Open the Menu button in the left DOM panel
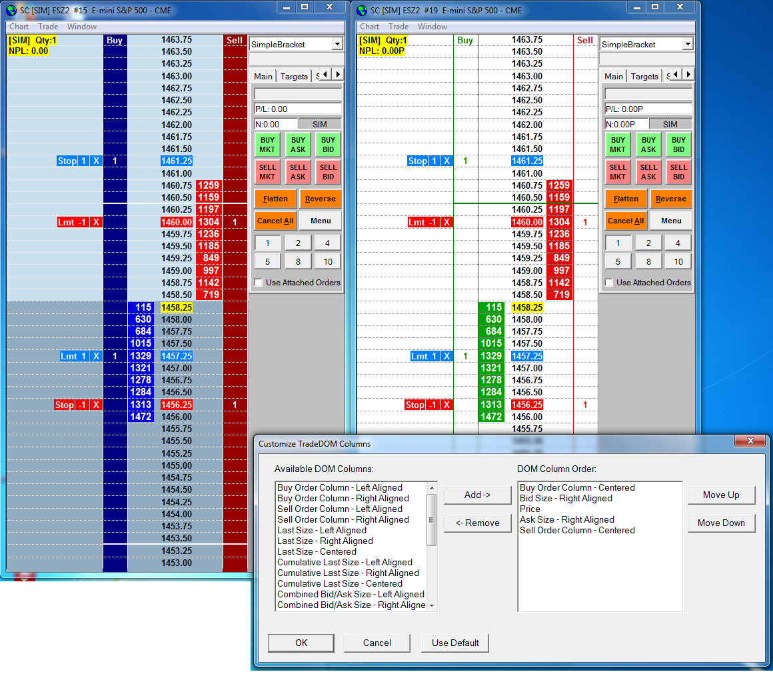The width and height of the screenshot is (773, 700). click(x=321, y=221)
